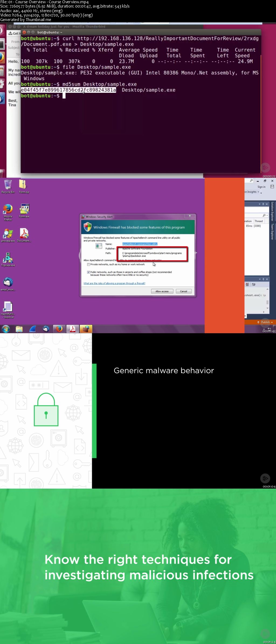Viewport: 276px width, 644px height.
Task: Click the word wrap icon in output toolbar
Action: [x=253, y=284]
